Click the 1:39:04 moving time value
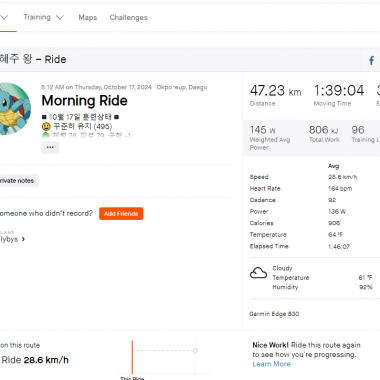 point(339,91)
